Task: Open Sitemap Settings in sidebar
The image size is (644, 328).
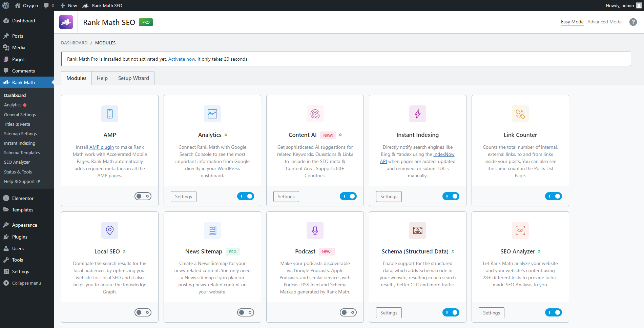Action: [20, 134]
